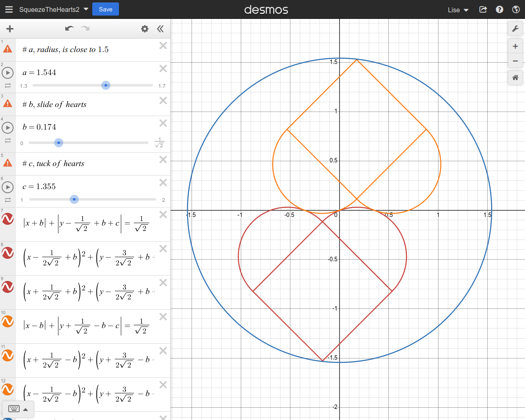525x420 pixels.
Task: Open the edit list gear menu
Action: pos(145,29)
